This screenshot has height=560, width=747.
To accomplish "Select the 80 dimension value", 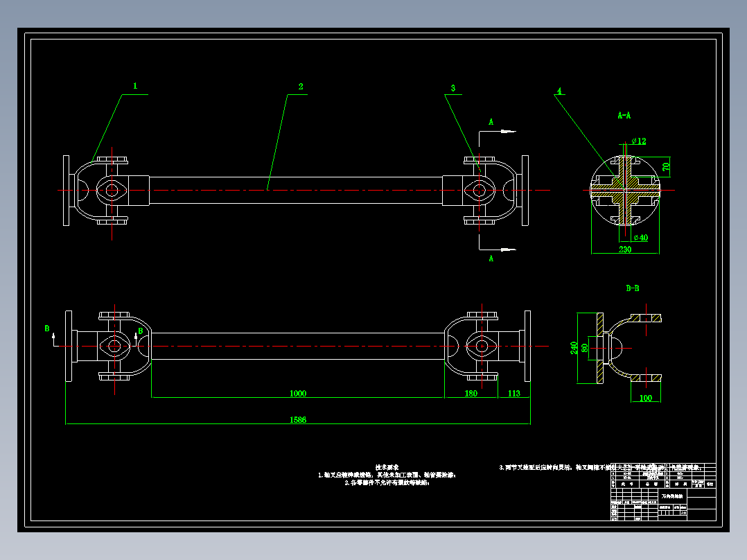I will click(x=585, y=348).
